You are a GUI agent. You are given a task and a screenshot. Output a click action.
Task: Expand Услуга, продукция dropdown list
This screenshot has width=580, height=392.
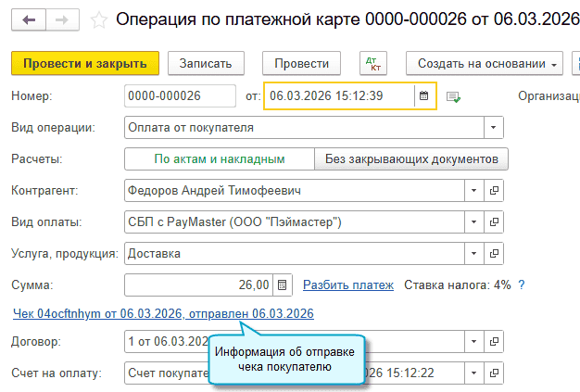point(473,254)
